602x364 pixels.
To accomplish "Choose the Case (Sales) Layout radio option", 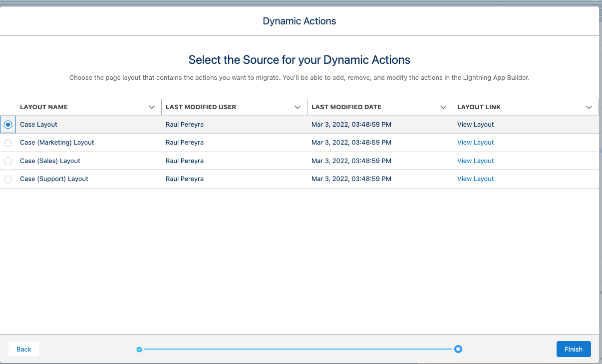I will (8, 161).
